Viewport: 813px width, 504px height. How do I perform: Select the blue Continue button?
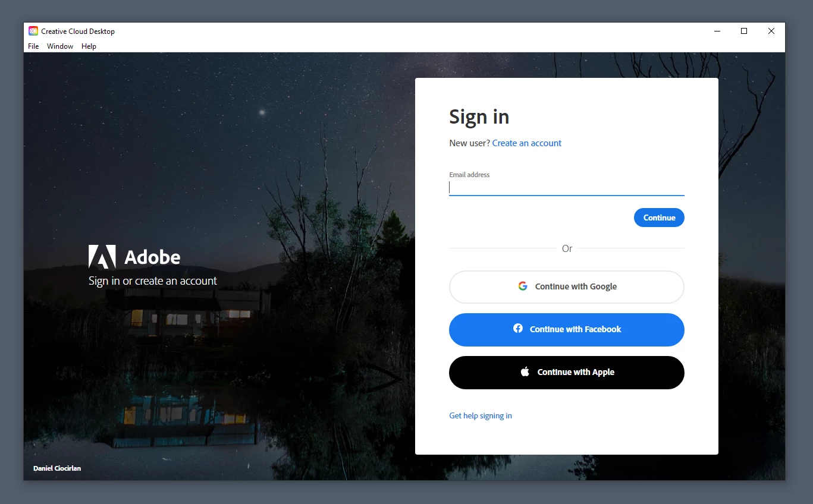click(659, 218)
